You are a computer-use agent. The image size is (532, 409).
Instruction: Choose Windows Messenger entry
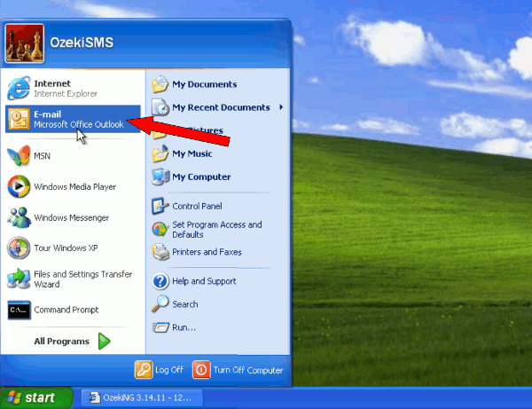pos(73,217)
